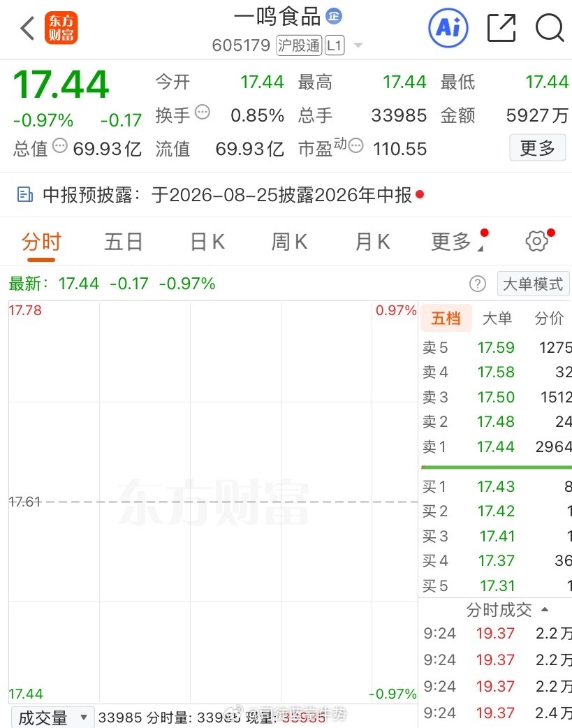Viewport: 572px width, 728px height.
Task: Tap the 17.61 reference price label on chart
Action: 25,502
